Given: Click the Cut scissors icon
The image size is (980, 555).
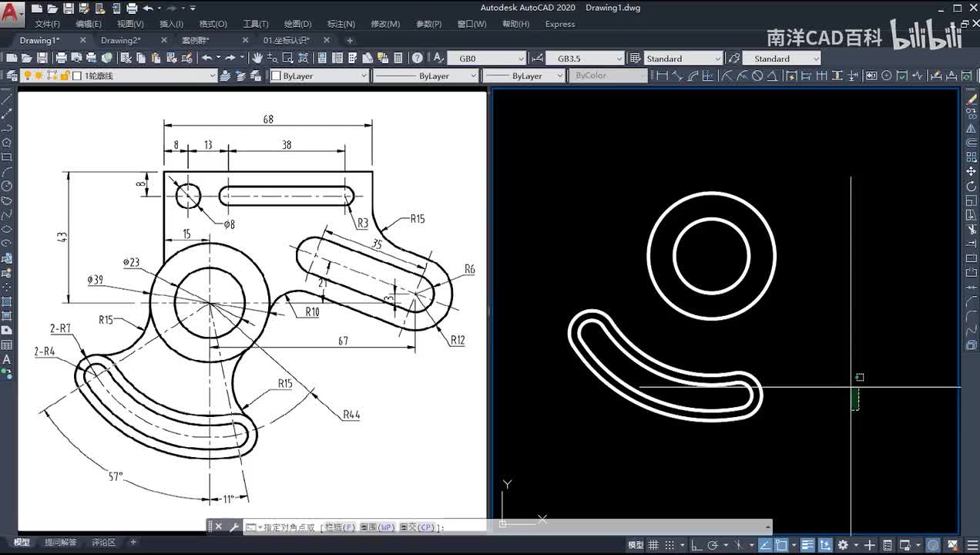Looking at the screenshot, I should click(125, 58).
